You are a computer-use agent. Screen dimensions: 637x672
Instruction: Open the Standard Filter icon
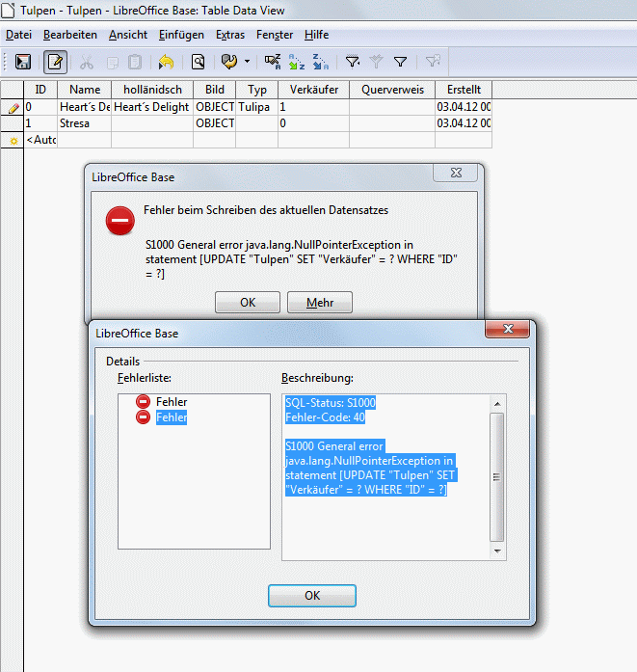(400, 62)
